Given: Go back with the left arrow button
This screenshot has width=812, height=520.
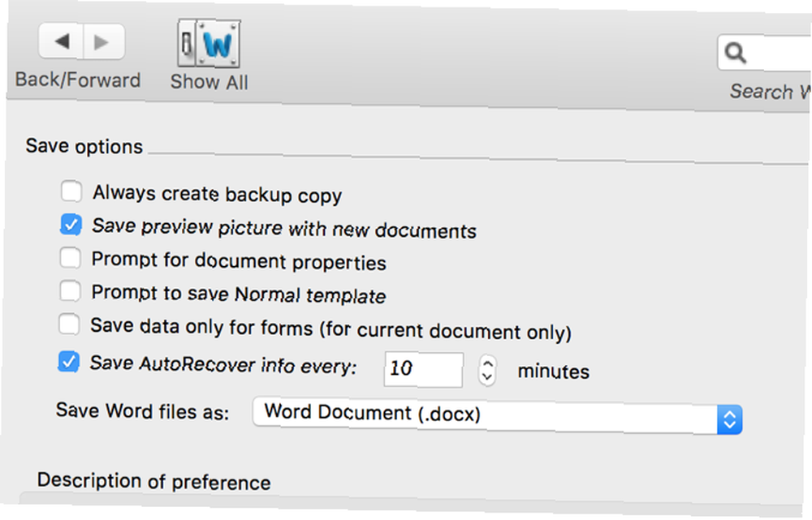Looking at the screenshot, I should pyautogui.click(x=61, y=41).
